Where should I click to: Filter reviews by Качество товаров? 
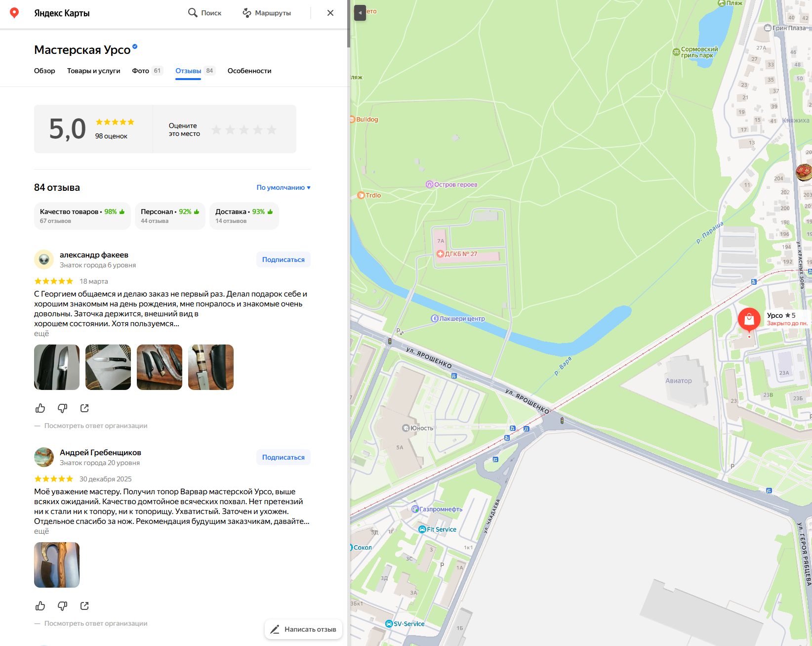pos(82,216)
